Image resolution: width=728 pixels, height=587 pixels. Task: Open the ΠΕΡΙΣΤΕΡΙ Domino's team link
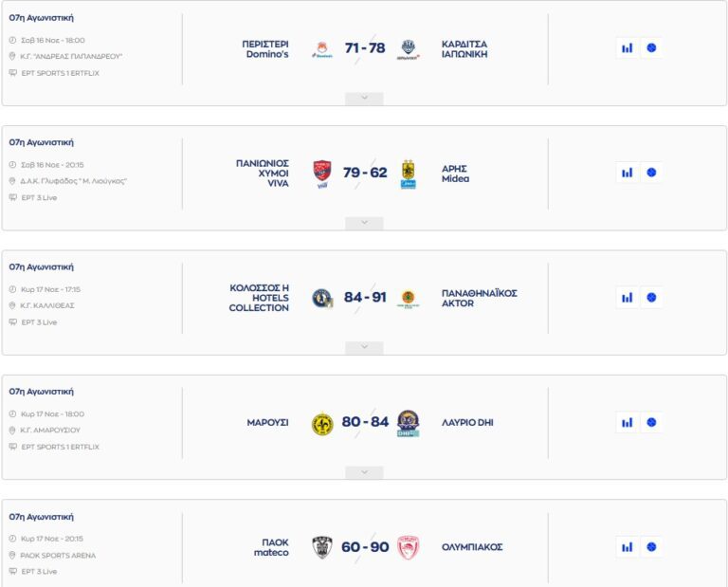[266, 48]
